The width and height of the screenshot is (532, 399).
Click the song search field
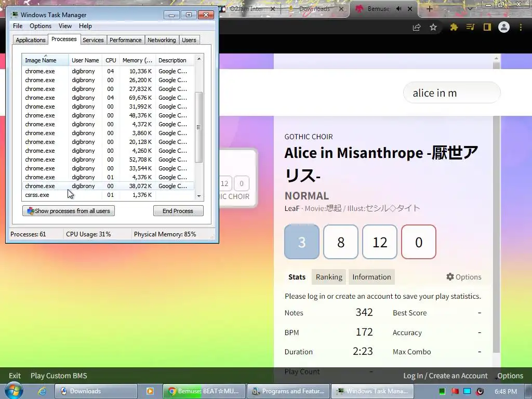pyautogui.click(x=451, y=92)
